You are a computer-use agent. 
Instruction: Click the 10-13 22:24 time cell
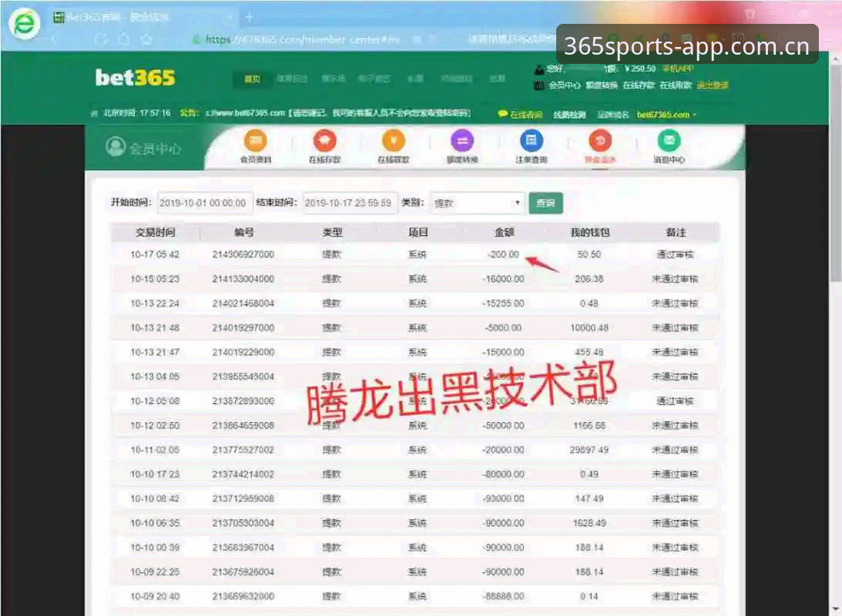(x=155, y=303)
